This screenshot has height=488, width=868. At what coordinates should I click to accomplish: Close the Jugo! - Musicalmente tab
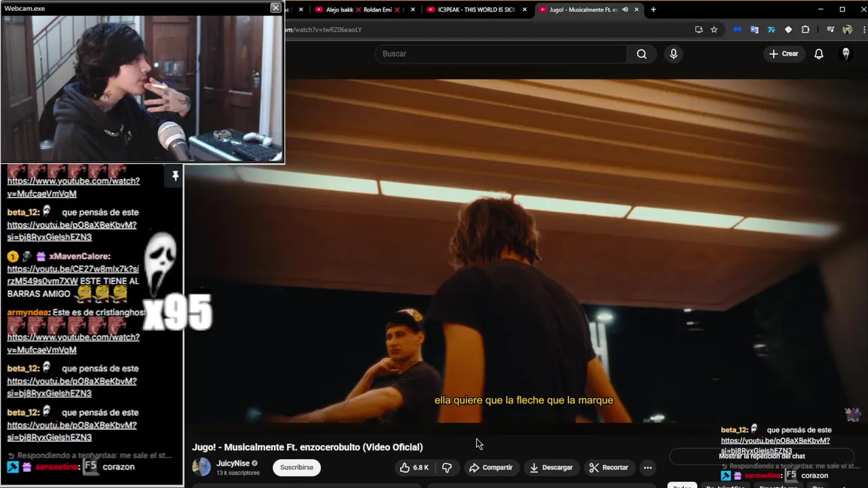tap(637, 9)
